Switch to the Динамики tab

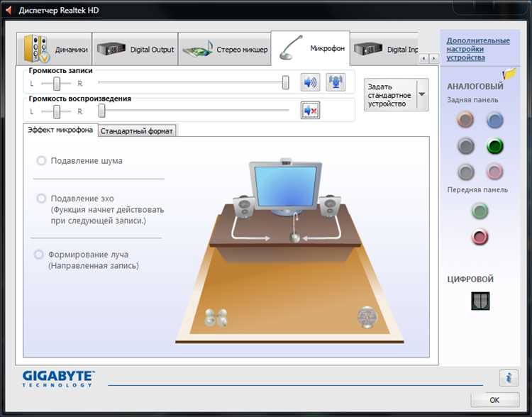55,49
